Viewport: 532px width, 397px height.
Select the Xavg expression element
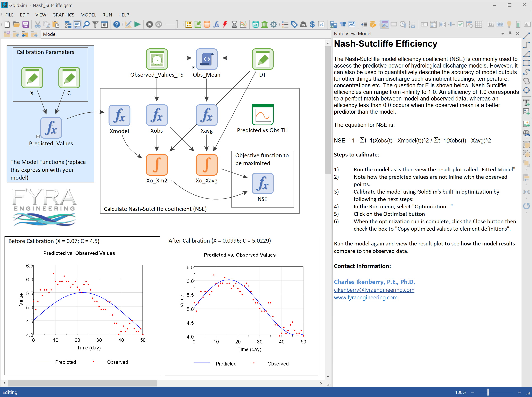206,115
